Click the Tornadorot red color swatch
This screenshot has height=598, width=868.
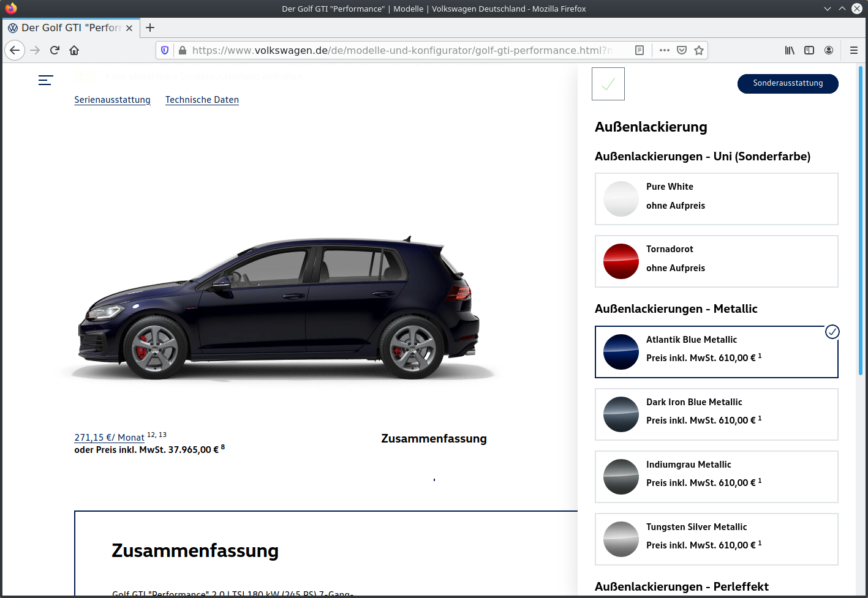621,261
